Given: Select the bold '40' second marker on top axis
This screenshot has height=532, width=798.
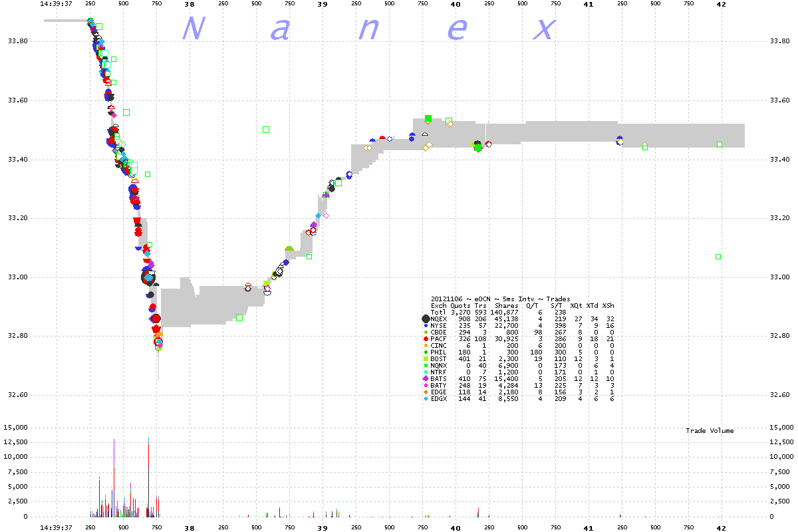Looking at the screenshot, I should tap(456, 4).
